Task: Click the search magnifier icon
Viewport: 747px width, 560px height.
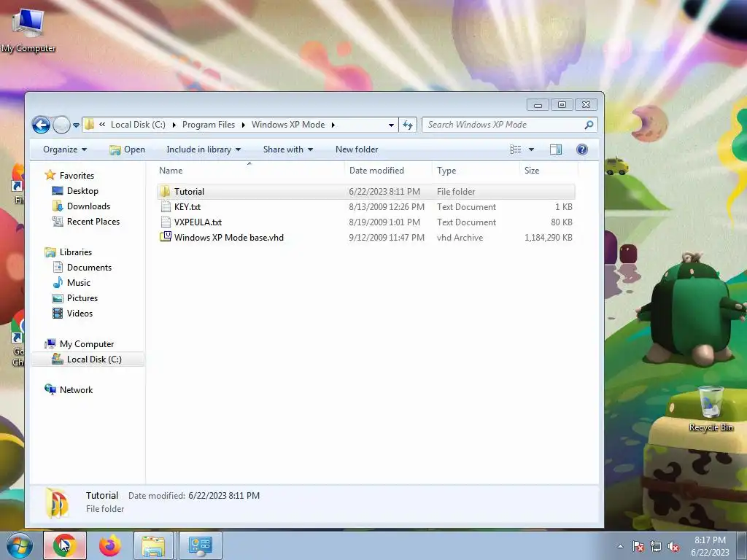Action: click(589, 125)
